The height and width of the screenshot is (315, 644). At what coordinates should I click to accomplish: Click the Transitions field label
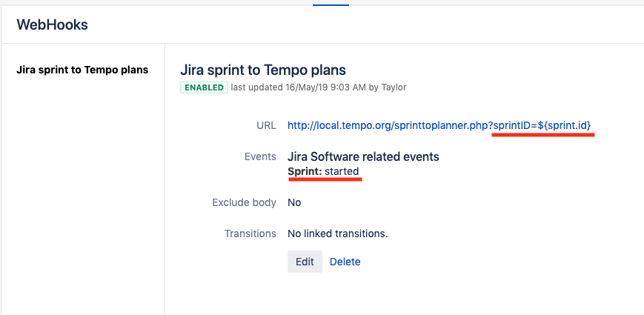click(250, 233)
